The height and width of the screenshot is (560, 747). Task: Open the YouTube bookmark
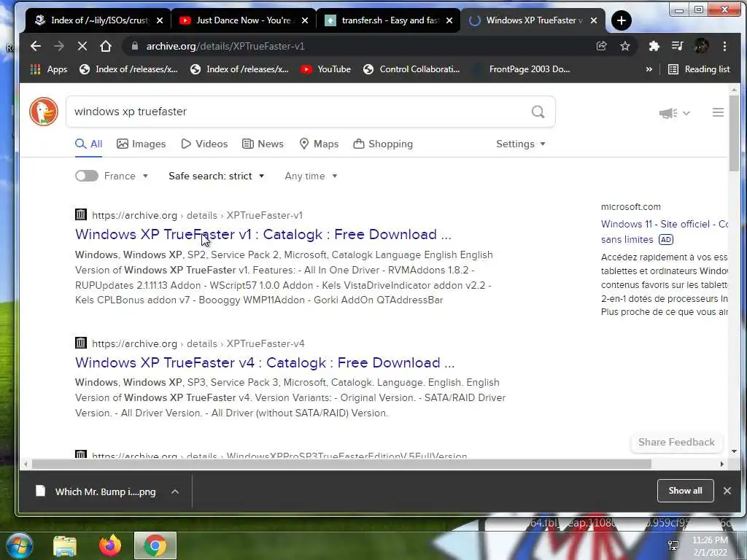click(326, 69)
